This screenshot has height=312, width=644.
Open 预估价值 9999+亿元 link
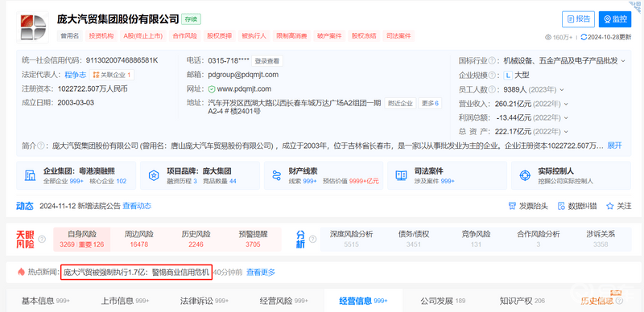tap(351, 181)
